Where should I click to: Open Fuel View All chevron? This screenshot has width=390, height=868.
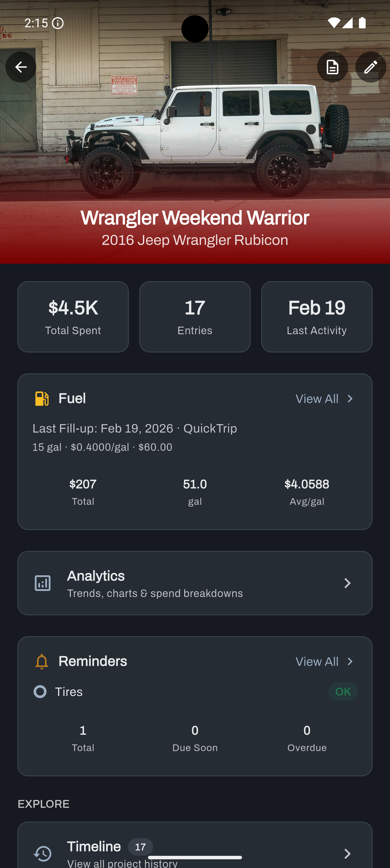tap(350, 399)
